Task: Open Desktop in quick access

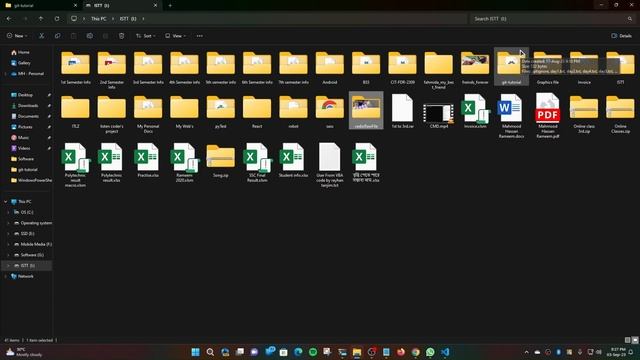Action: point(22,95)
